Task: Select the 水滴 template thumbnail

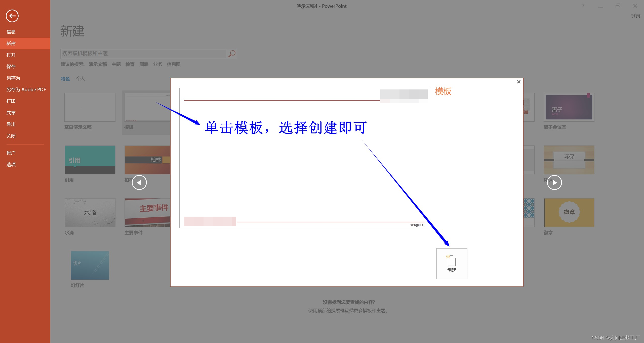Action: click(90, 213)
